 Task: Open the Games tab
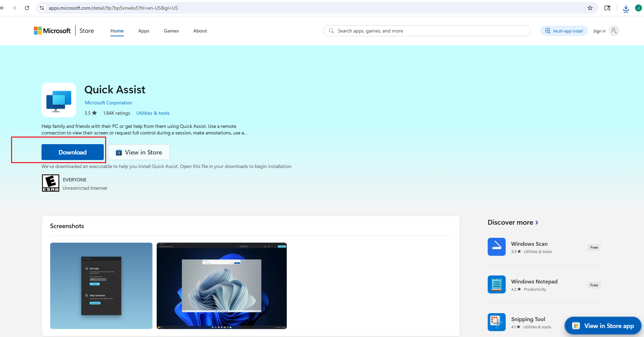(x=171, y=31)
